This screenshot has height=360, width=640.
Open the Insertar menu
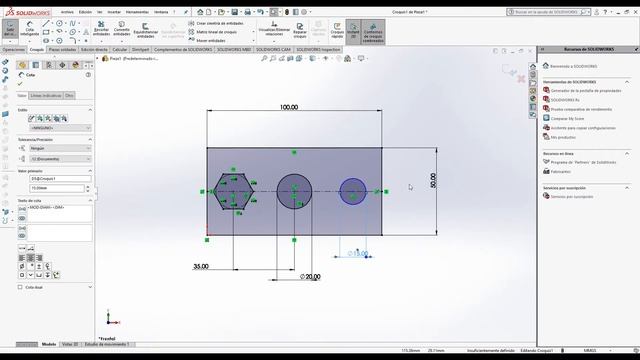tap(114, 12)
